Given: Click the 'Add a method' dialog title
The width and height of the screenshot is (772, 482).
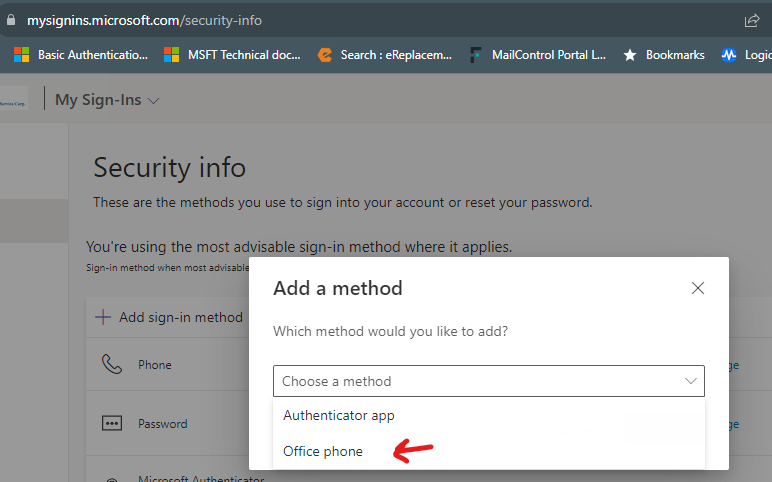Looking at the screenshot, I should [x=338, y=288].
